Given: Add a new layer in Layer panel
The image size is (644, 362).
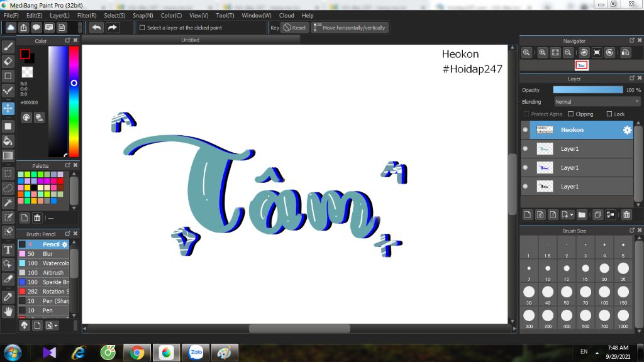Looking at the screenshot, I should [x=528, y=215].
